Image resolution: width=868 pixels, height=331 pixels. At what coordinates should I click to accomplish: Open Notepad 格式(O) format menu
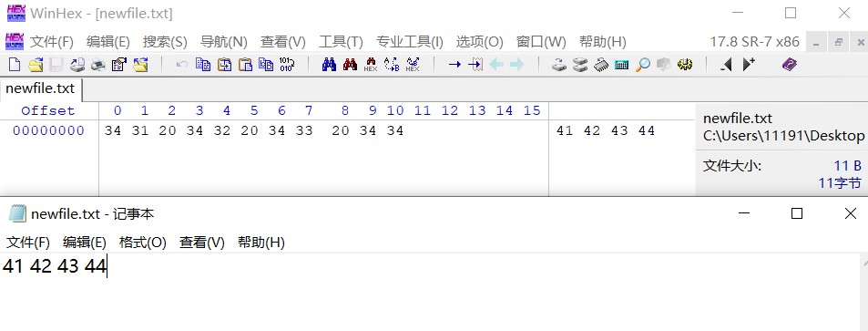tap(143, 243)
